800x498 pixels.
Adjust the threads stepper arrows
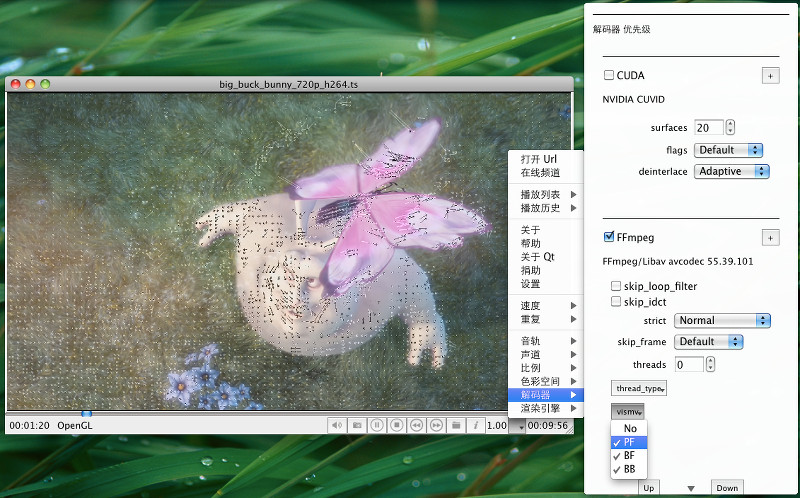click(x=710, y=364)
